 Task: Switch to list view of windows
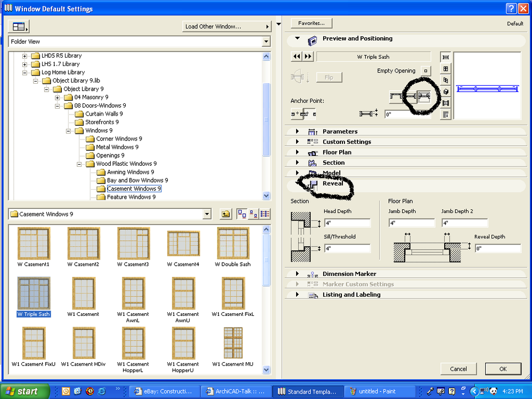pos(265,214)
